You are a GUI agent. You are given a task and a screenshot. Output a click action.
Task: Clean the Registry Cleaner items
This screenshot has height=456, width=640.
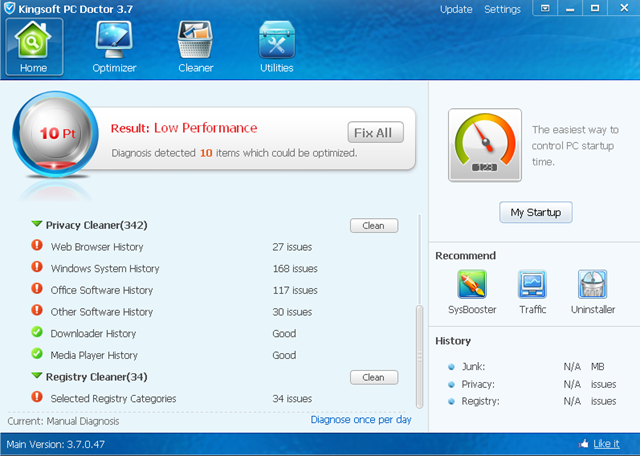374,378
